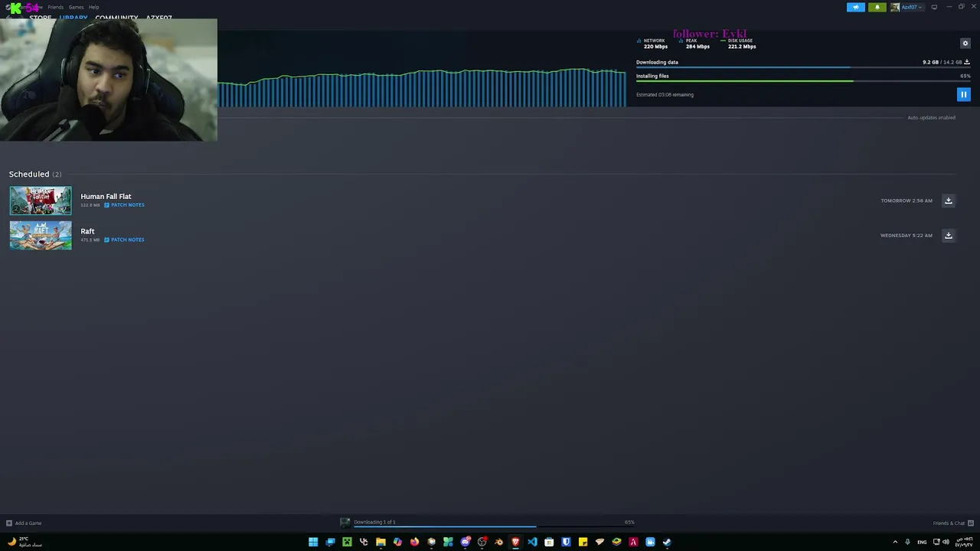The width and height of the screenshot is (980, 551).
Task: Open network status icon in tray
Action: tap(936, 542)
